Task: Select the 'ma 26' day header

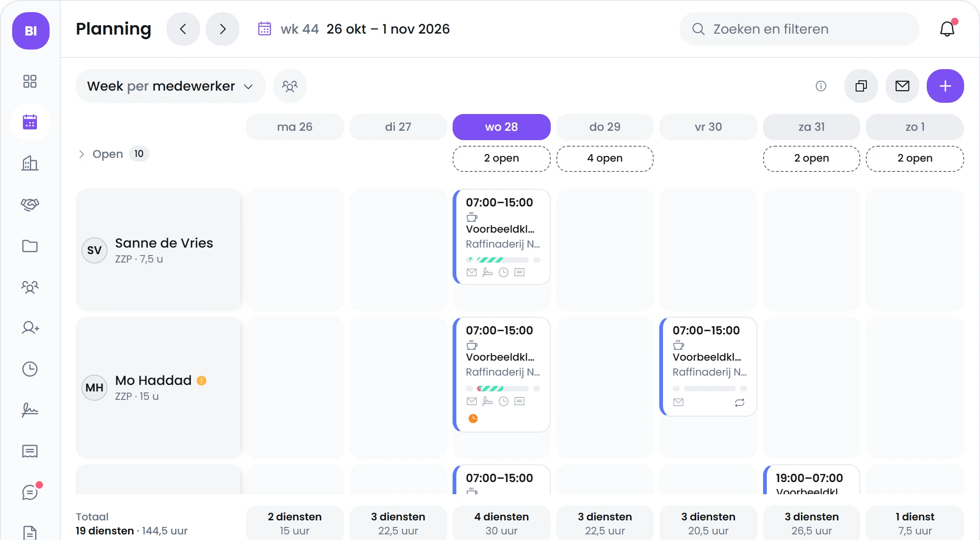Action: [x=295, y=127]
